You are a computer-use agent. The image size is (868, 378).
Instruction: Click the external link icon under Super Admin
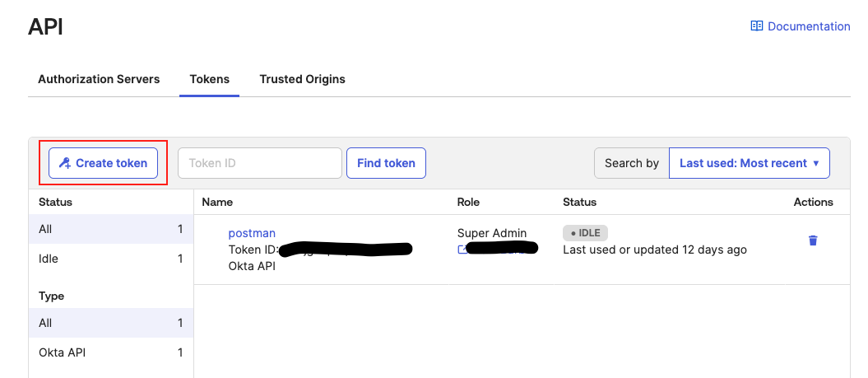point(462,250)
